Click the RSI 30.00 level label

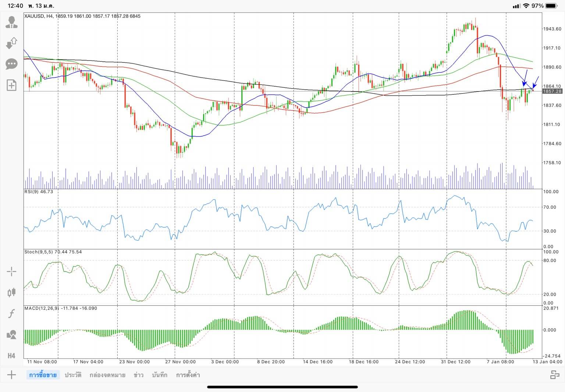(550, 231)
